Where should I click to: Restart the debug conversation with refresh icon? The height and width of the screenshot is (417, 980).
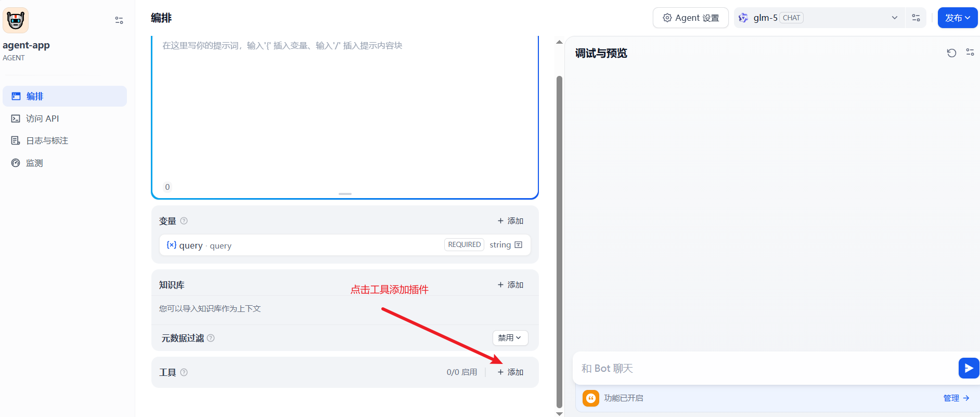[951, 53]
